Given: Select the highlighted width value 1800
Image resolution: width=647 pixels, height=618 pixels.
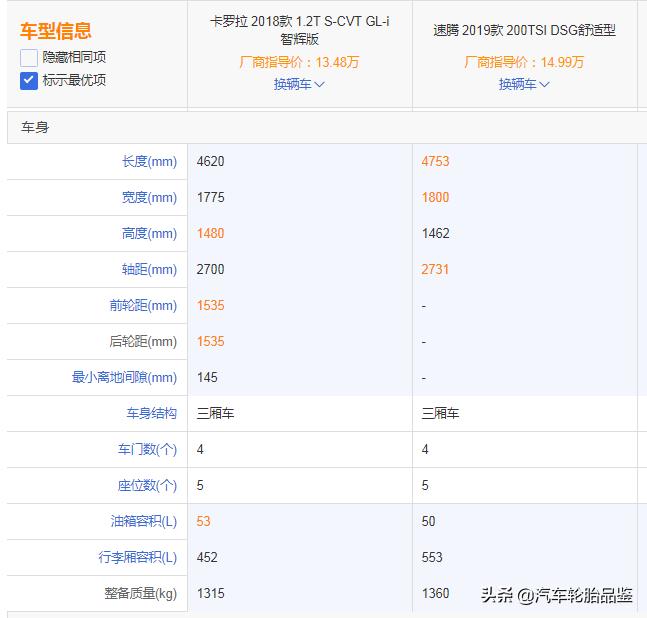Looking at the screenshot, I should click(435, 197).
